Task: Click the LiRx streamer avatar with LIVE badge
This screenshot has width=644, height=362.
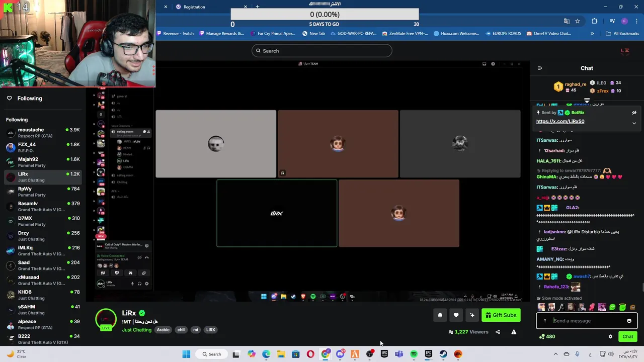Action: click(x=106, y=319)
